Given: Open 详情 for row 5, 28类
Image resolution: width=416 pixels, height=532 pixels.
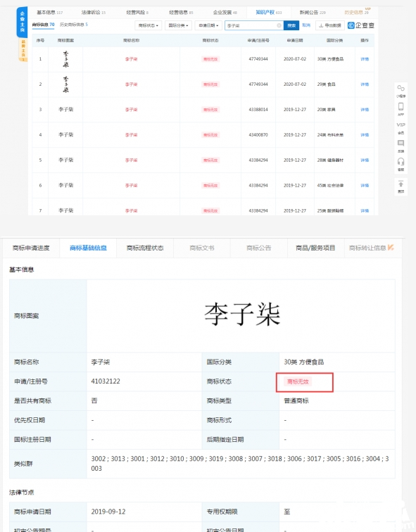Looking at the screenshot, I should click(x=365, y=160).
